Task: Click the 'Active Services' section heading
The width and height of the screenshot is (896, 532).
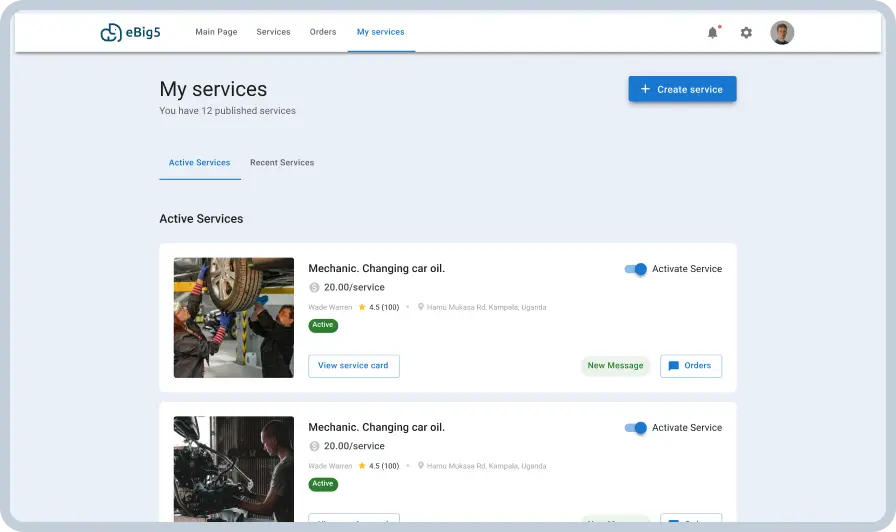Action: 201,219
